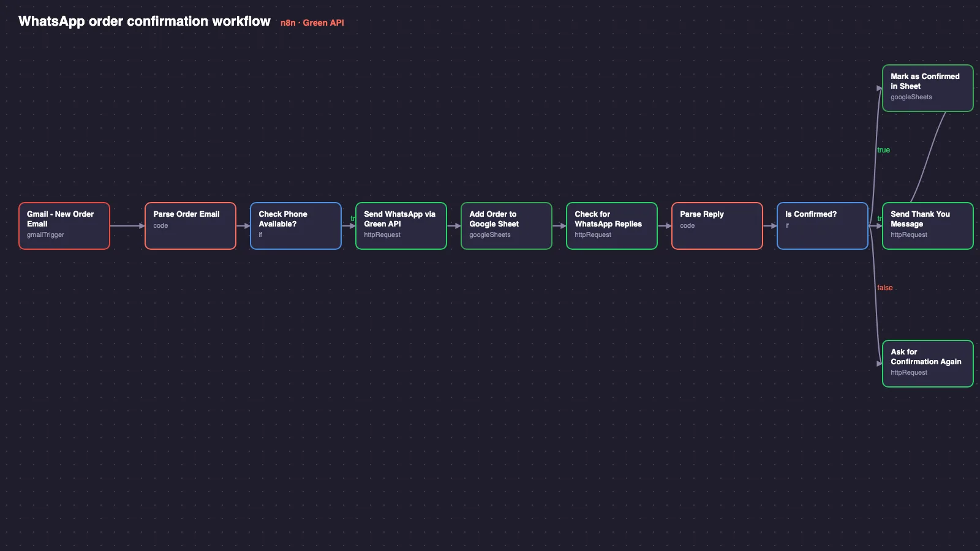Click the 'code' label under Parse Reply
This screenshot has width=980, height=551.
coord(687,226)
